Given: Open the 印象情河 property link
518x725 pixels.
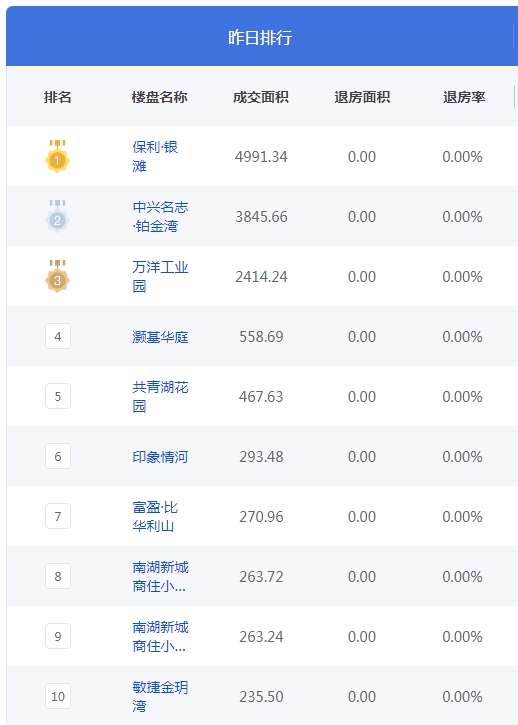Looking at the screenshot, I should point(160,457).
